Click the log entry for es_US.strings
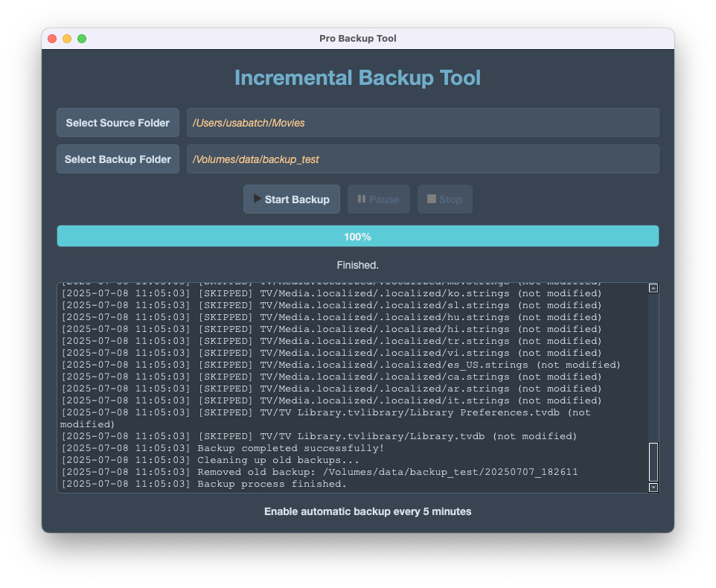 [x=341, y=365]
